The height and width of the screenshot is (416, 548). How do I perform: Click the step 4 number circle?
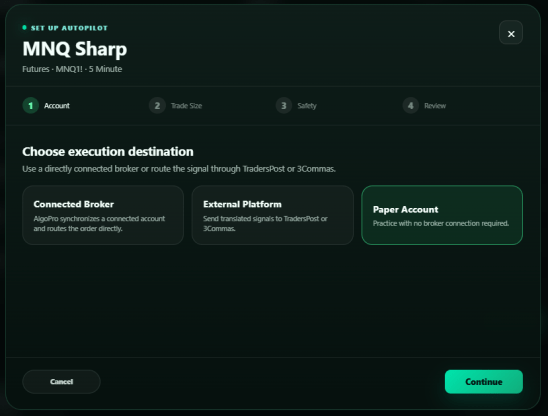tap(411, 106)
